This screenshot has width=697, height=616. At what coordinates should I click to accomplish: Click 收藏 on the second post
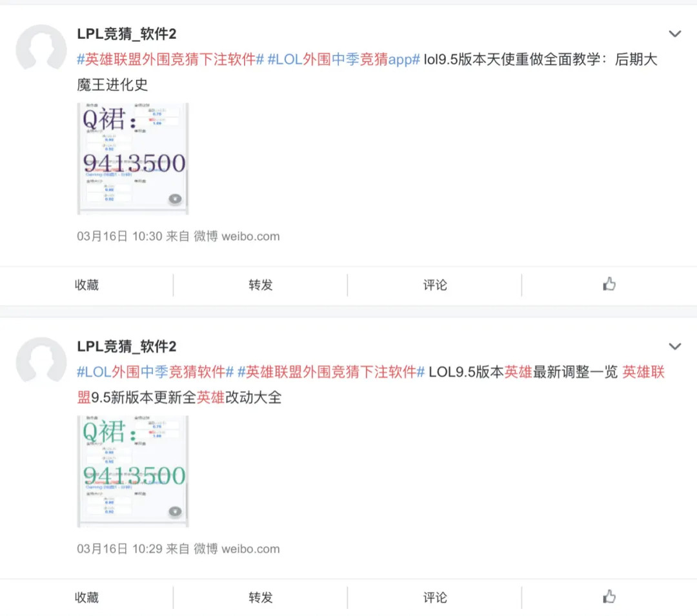(86, 598)
